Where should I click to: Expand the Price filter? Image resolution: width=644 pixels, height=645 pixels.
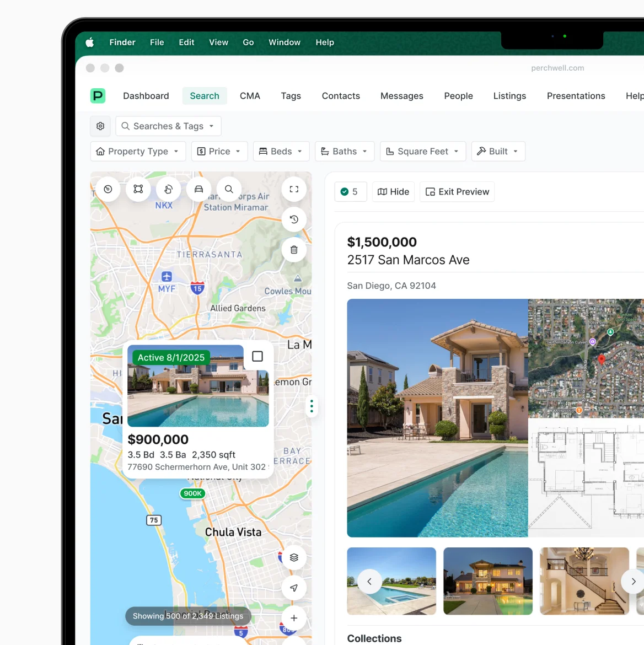[x=219, y=152]
